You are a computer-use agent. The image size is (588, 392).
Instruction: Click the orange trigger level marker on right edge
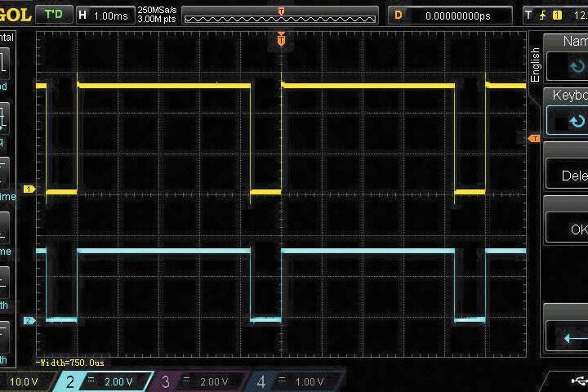(x=534, y=139)
